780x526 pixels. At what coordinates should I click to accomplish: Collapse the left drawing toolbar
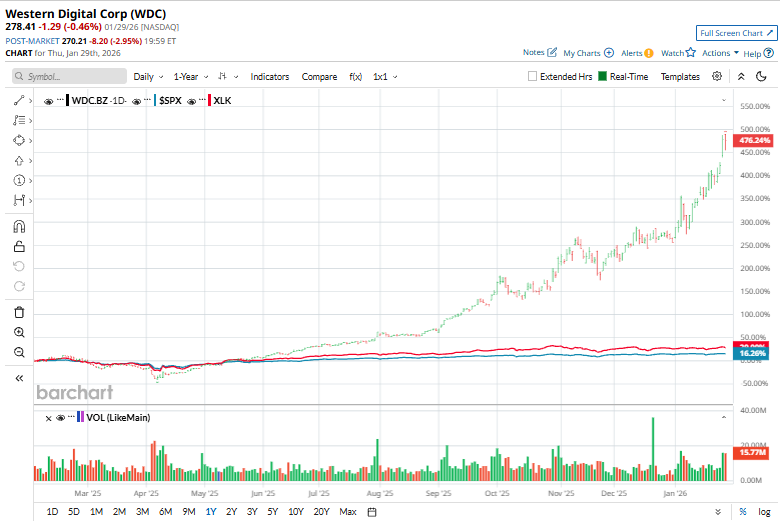(19, 378)
